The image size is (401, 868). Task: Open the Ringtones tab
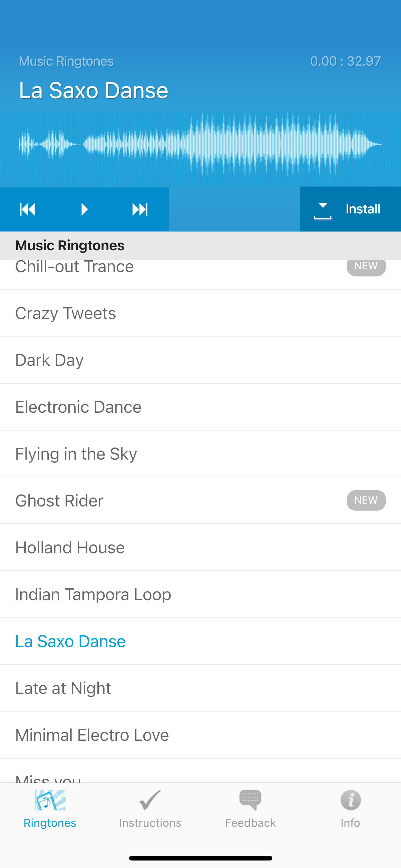tap(50, 809)
